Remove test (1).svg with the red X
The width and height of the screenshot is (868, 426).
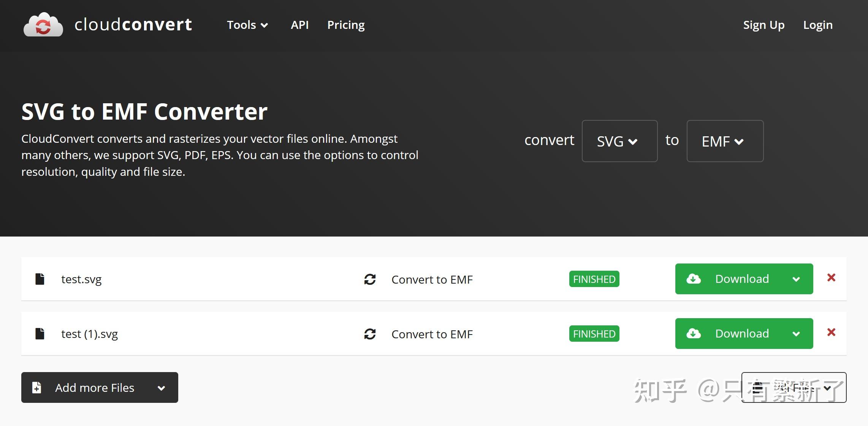point(831,332)
